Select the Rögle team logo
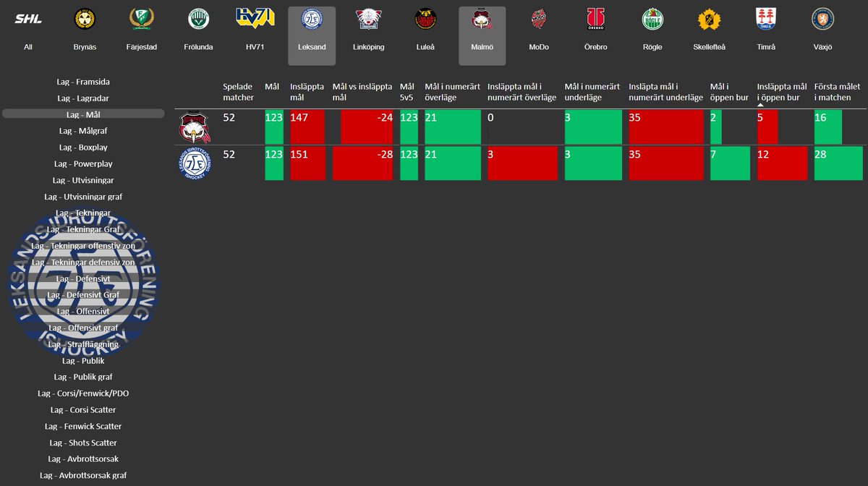The width and height of the screenshot is (868, 486). 652,19
